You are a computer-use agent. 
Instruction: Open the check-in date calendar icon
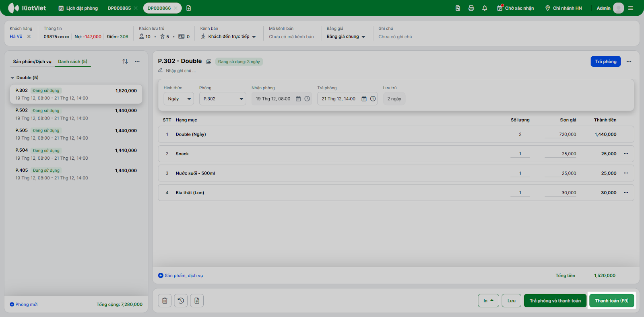(x=298, y=99)
